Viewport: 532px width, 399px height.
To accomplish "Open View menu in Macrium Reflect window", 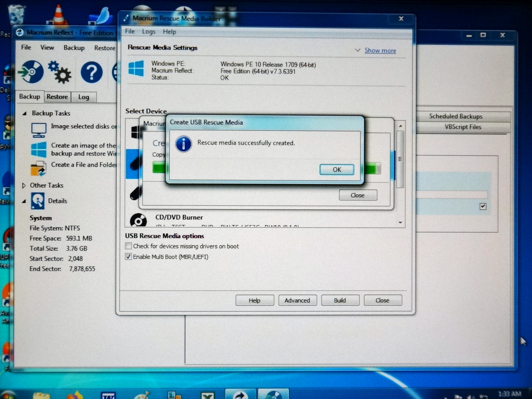I will [x=47, y=47].
